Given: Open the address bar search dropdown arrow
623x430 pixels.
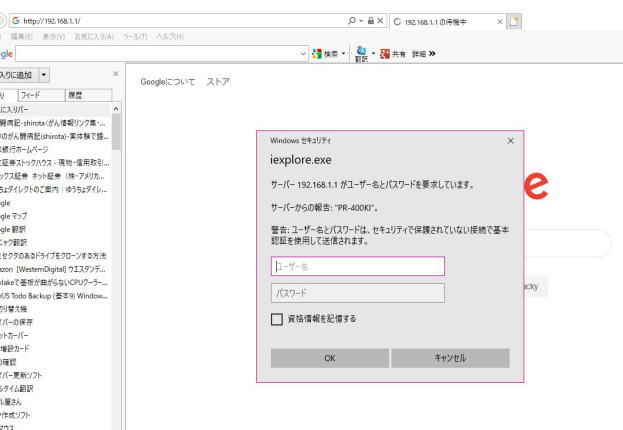Looking at the screenshot, I should 361,21.
